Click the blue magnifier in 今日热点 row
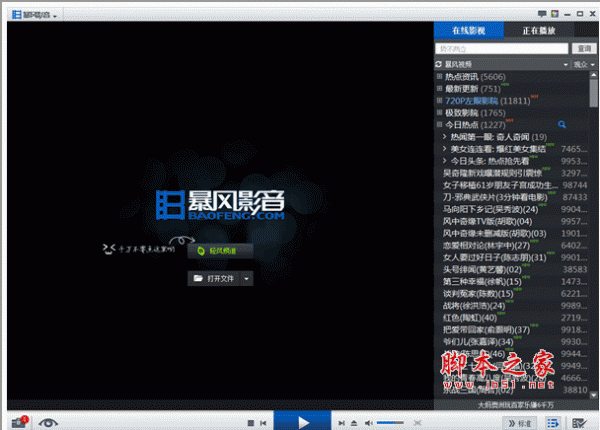600x430 pixels. tap(562, 124)
